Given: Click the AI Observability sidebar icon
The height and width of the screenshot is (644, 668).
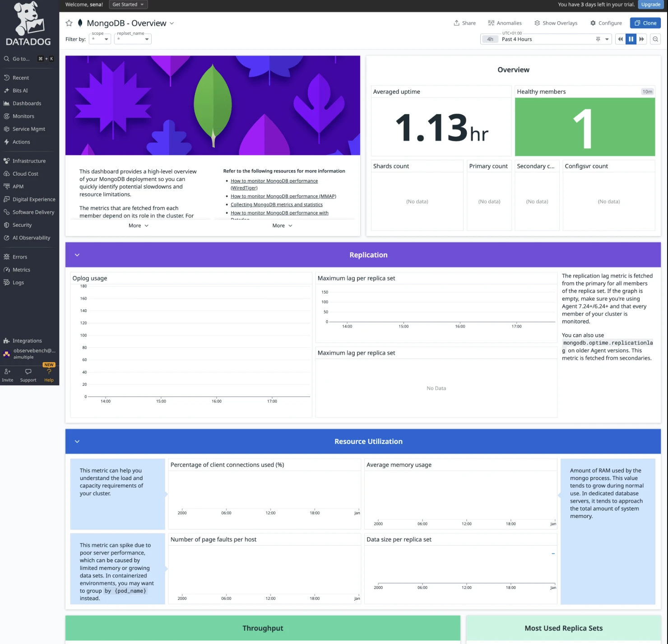Looking at the screenshot, I should [x=7, y=238].
